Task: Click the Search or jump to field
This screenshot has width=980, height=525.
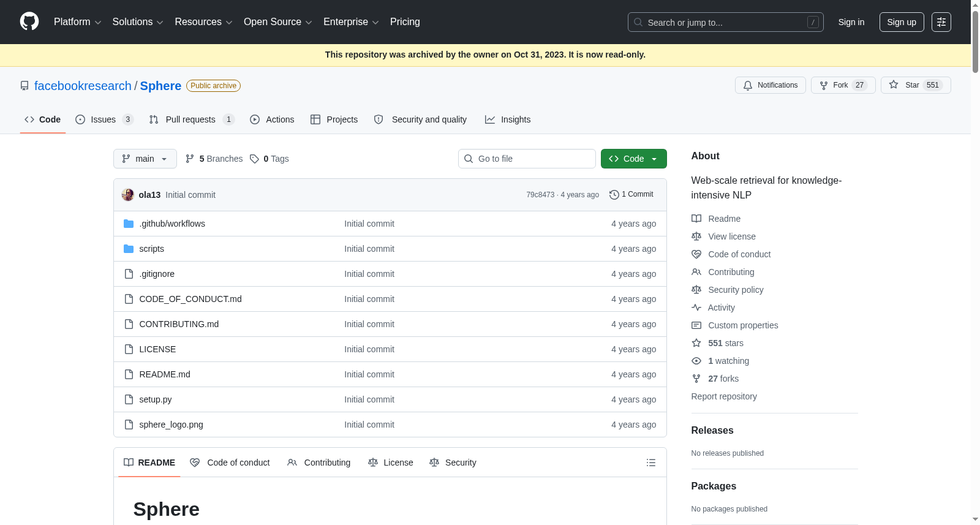Action: pyautogui.click(x=726, y=22)
